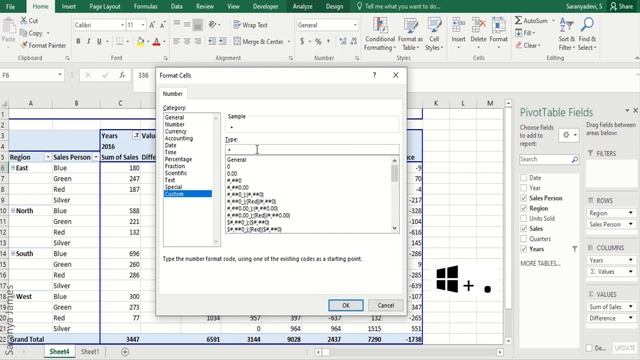Check the Year field checkbox

(524, 188)
